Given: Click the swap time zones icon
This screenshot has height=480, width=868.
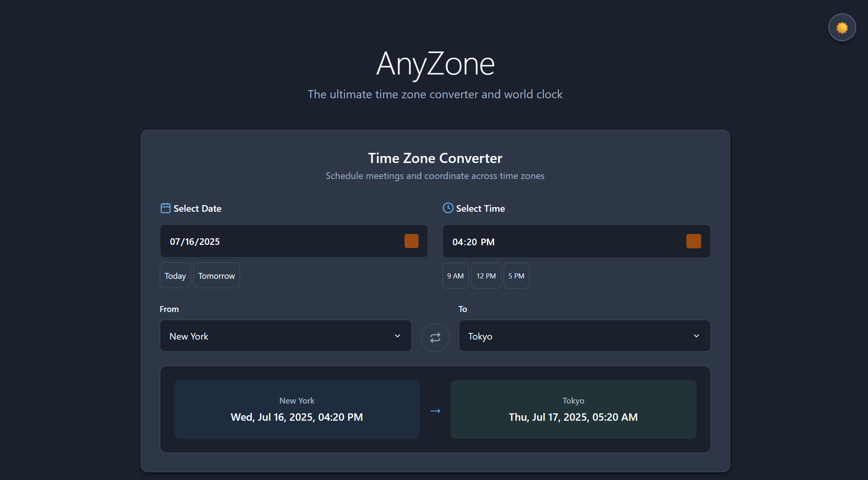Looking at the screenshot, I should pyautogui.click(x=435, y=337).
